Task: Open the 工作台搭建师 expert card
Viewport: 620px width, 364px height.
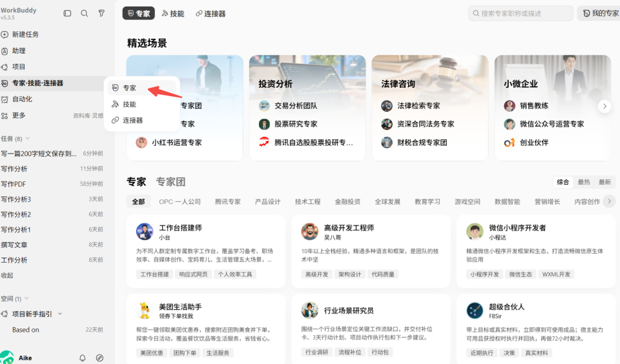Action: pos(205,251)
